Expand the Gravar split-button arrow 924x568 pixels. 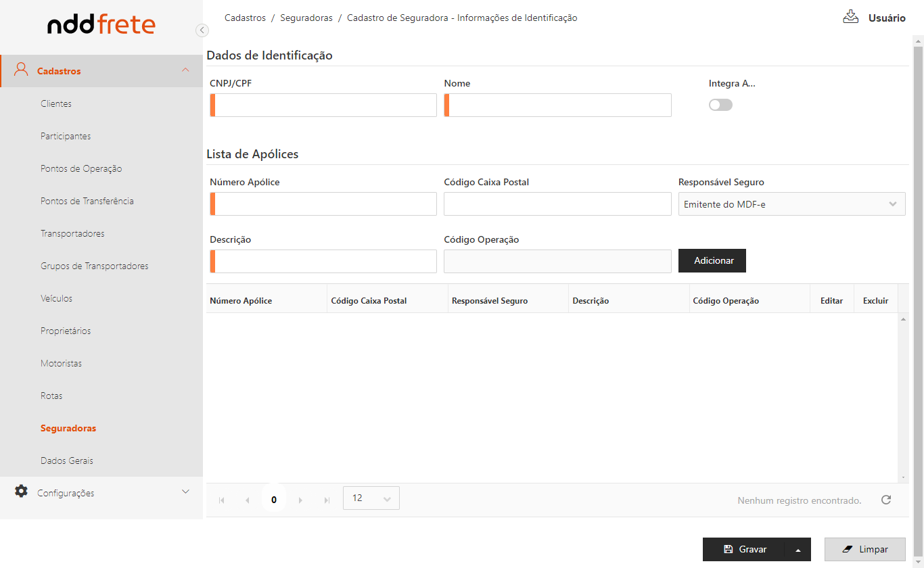pos(798,550)
